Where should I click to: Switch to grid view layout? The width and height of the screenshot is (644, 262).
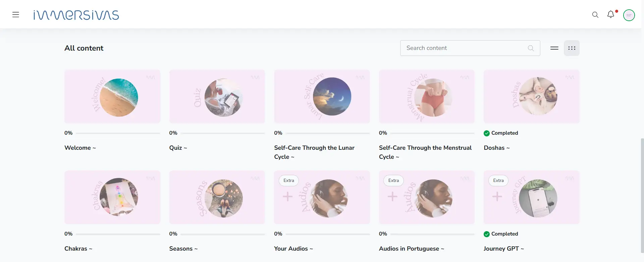click(572, 48)
